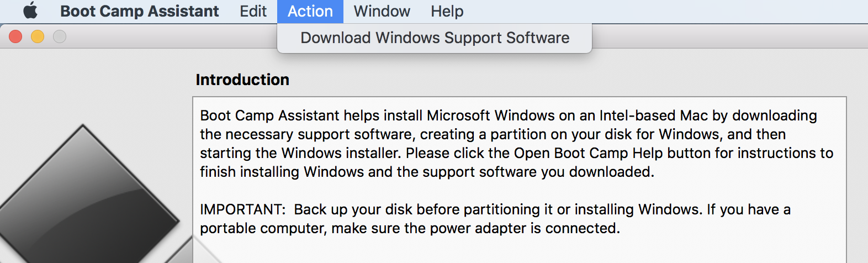Open the Apple menu

coord(30,11)
